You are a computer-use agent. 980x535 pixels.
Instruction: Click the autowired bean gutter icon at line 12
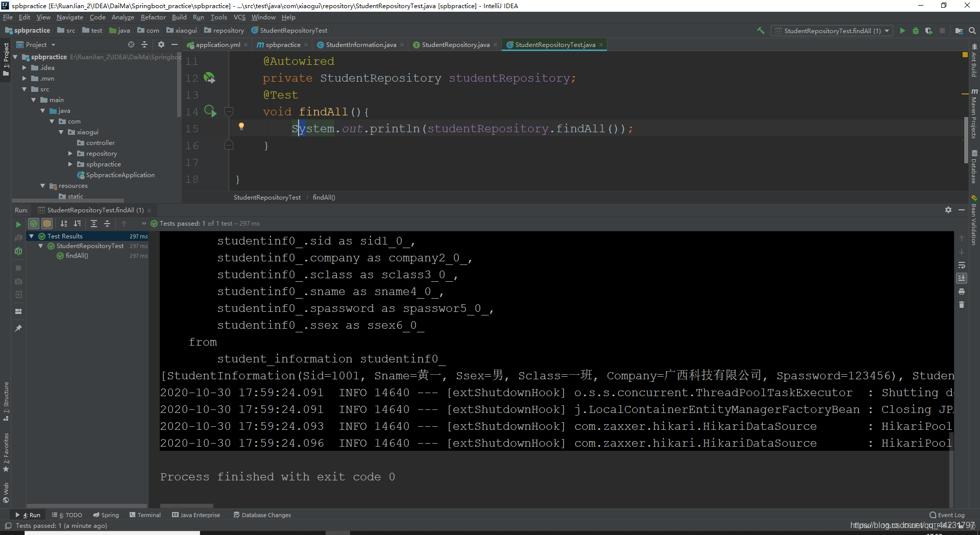tap(210, 78)
